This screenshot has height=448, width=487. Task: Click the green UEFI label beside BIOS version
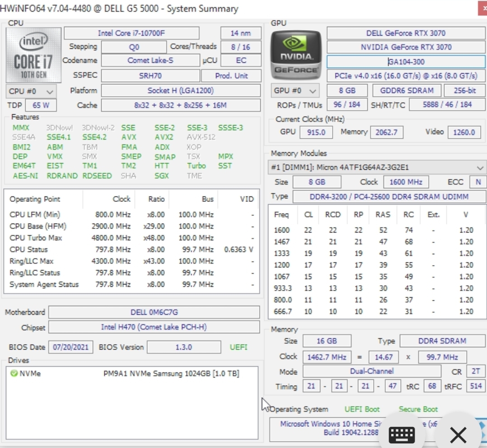click(x=239, y=347)
